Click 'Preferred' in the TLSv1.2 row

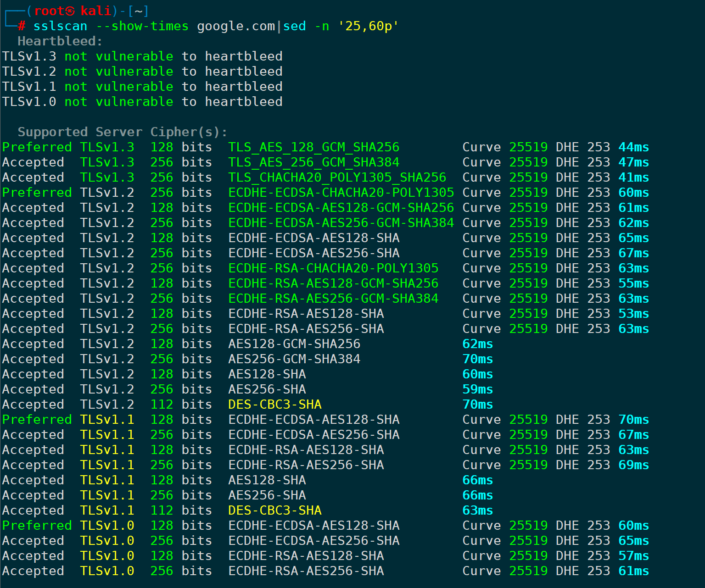point(37,193)
